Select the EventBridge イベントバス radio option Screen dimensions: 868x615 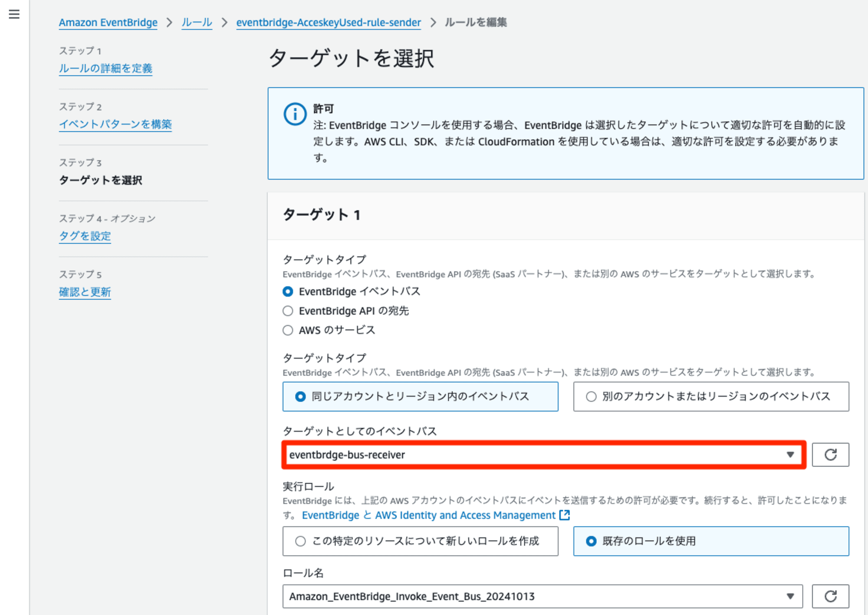pyautogui.click(x=288, y=291)
